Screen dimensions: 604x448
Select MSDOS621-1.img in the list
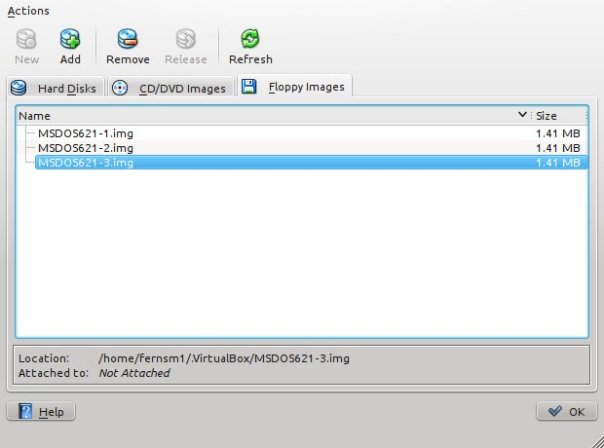click(86, 134)
